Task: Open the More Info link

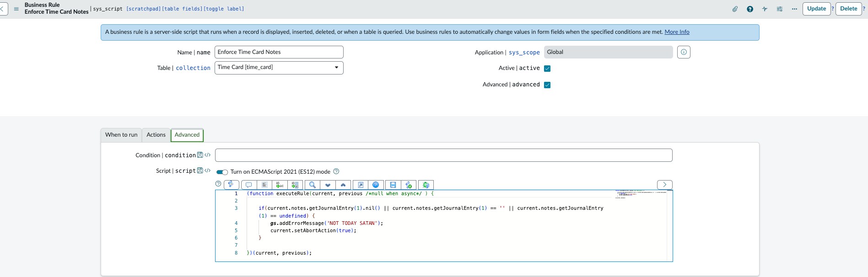Action: 677,32
